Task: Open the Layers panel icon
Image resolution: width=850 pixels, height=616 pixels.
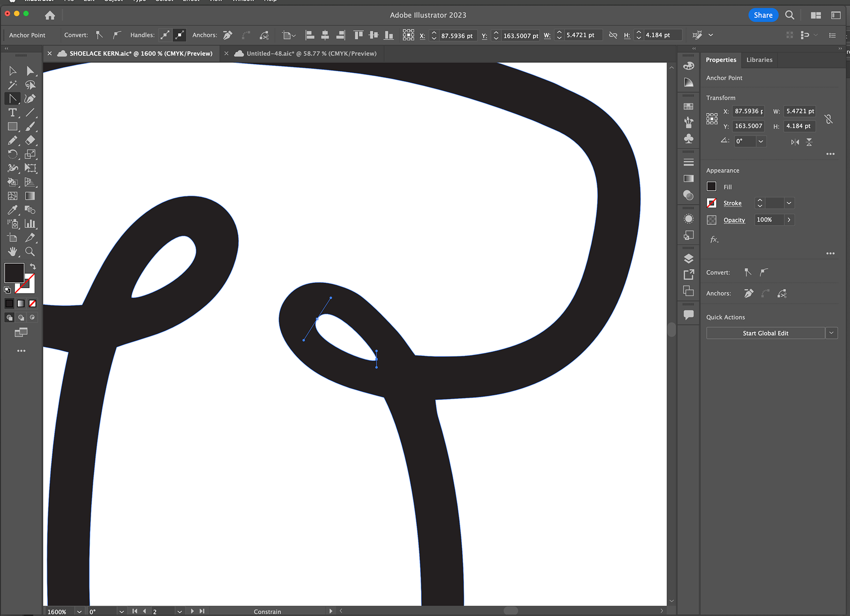Action: [688, 258]
